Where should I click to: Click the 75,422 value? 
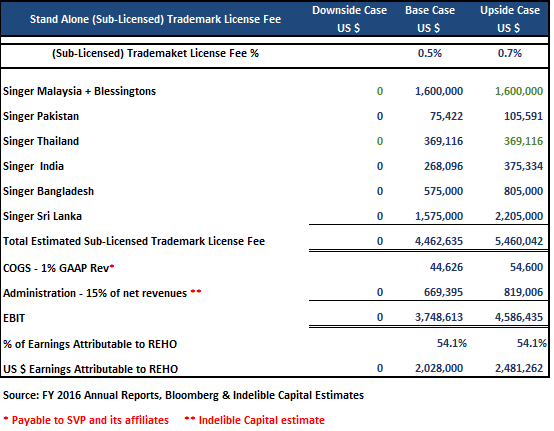point(446,116)
